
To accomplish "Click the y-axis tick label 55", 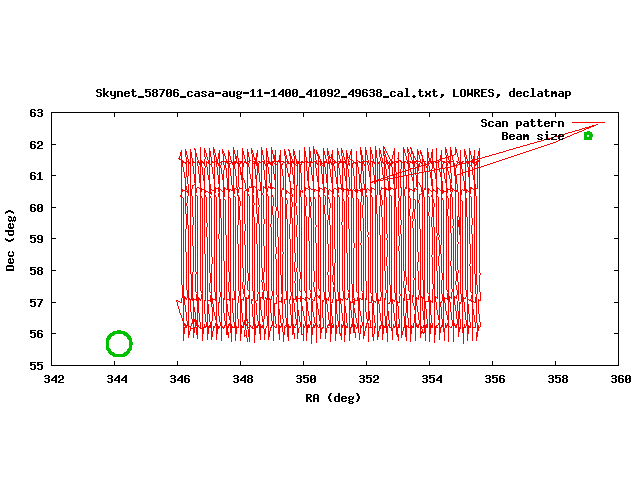I will tap(36, 366).
